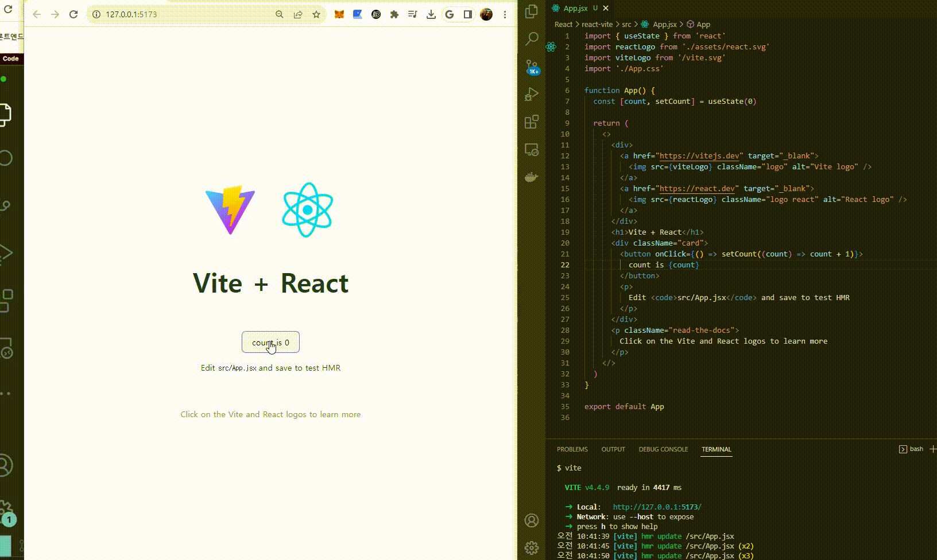This screenshot has height=560, width=937.
Task: Click the zoom magnifier in address bar
Action: [x=280, y=14]
